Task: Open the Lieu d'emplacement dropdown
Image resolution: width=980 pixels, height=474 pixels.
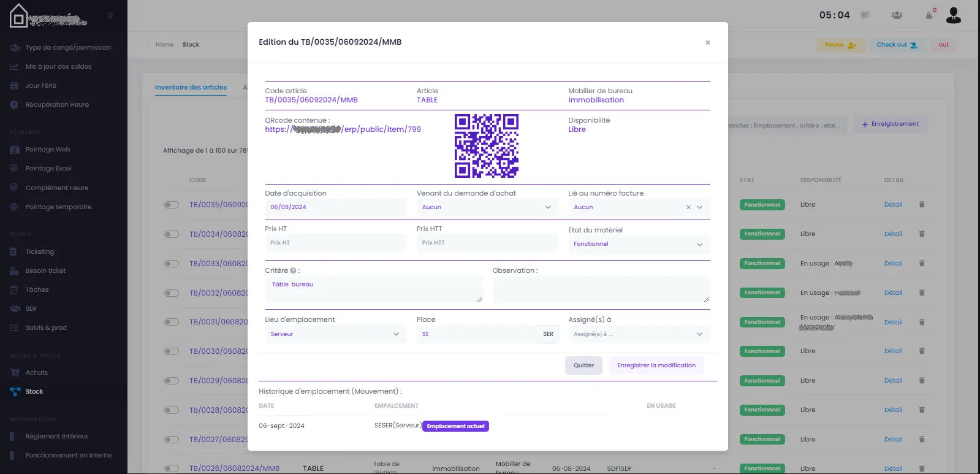Action: pos(335,334)
